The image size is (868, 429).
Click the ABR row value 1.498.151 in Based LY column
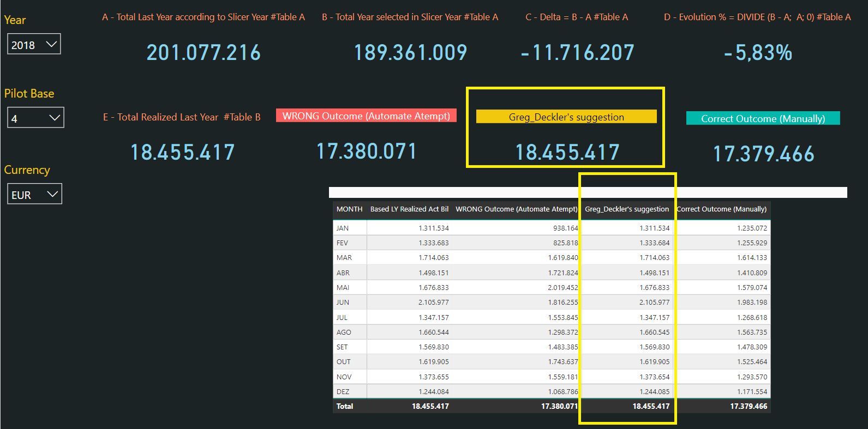(434, 273)
